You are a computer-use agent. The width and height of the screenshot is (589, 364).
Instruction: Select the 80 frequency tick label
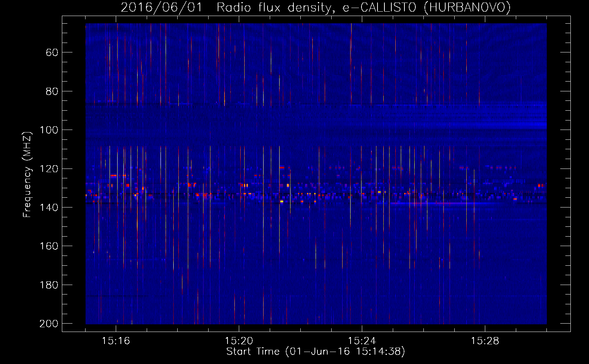pyautogui.click(x=52, y=91)
